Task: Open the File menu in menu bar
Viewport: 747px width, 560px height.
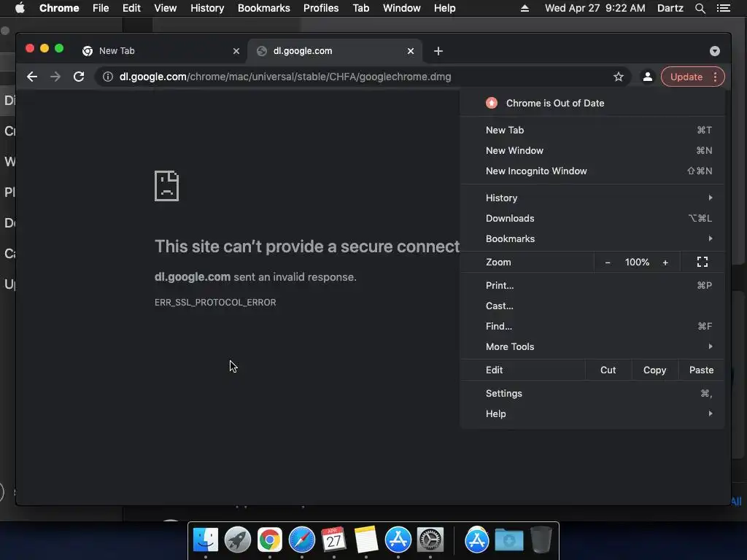Action: pos(101,8)
